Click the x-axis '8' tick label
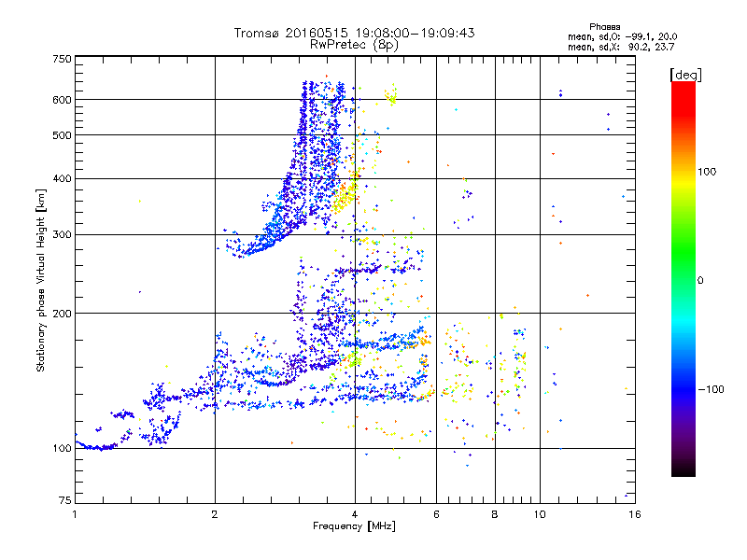This screenshot has width=747, height=560. [x=495, y=514]
